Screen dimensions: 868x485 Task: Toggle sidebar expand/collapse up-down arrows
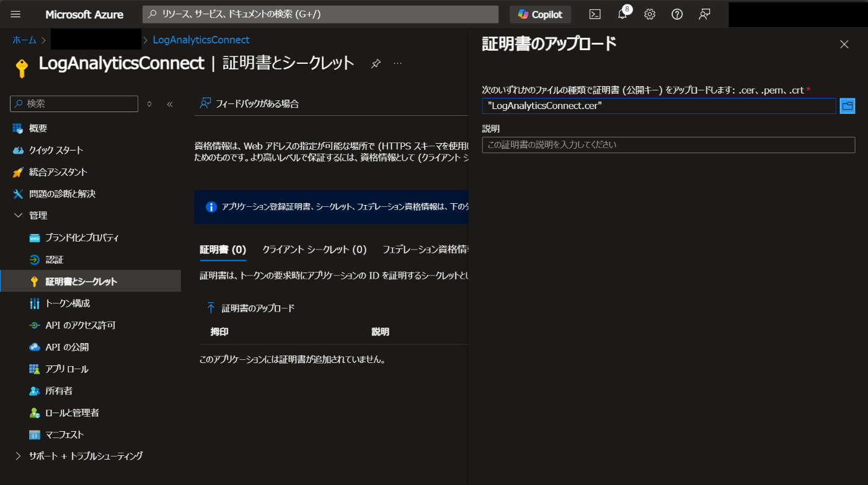149,104
